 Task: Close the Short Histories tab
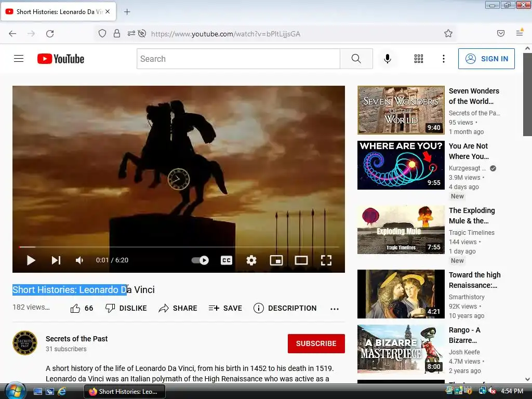pos(108,11)
